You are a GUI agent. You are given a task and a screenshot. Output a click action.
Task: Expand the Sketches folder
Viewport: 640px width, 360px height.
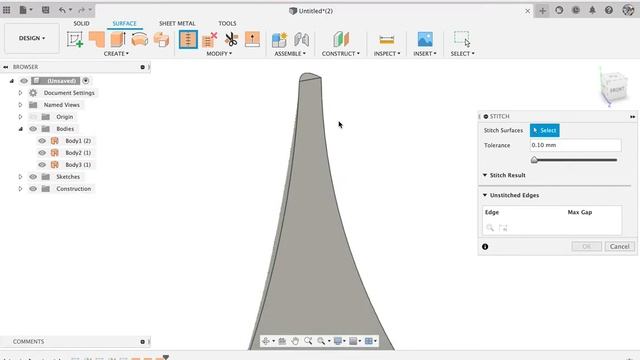coord(20,177)
